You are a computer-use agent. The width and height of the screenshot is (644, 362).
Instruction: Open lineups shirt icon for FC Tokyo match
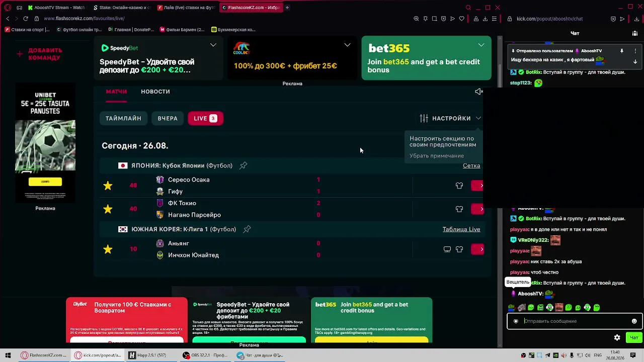[459, 209]
